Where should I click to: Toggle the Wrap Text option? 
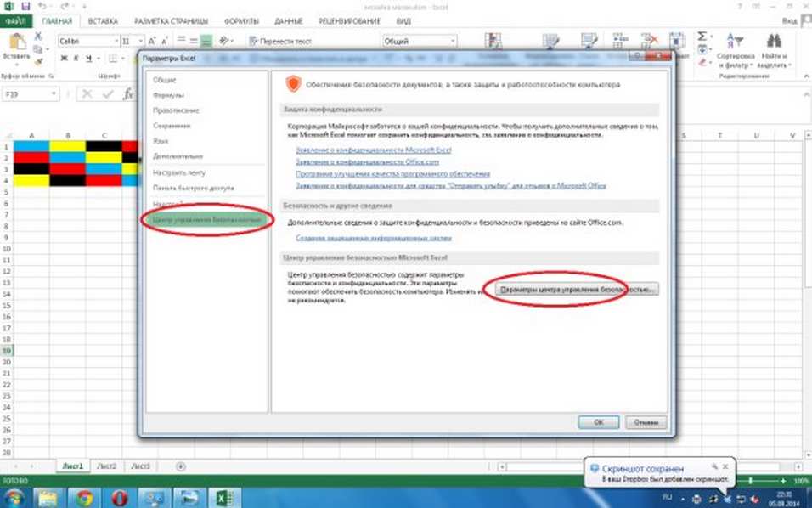[280, 41]
